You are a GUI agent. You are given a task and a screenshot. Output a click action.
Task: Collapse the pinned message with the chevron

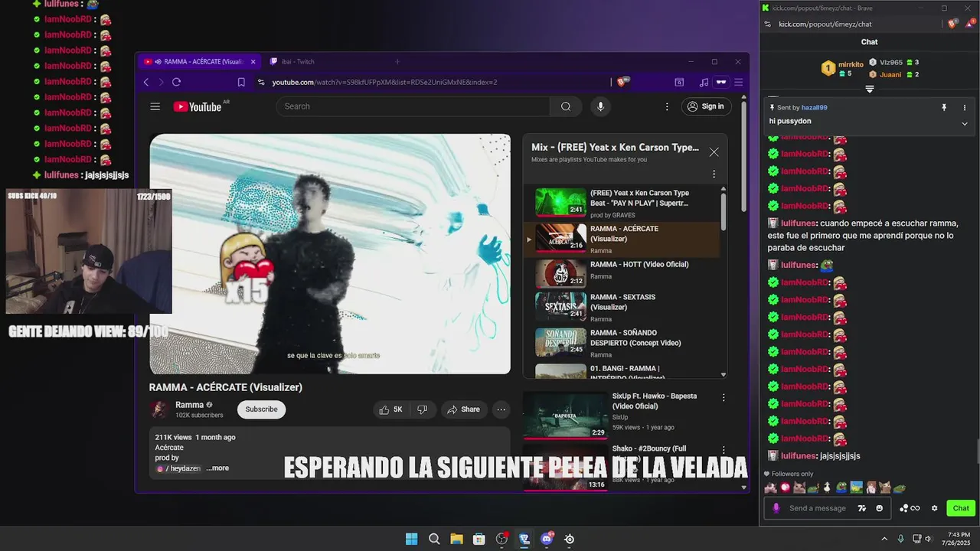[x=964, y=123]
